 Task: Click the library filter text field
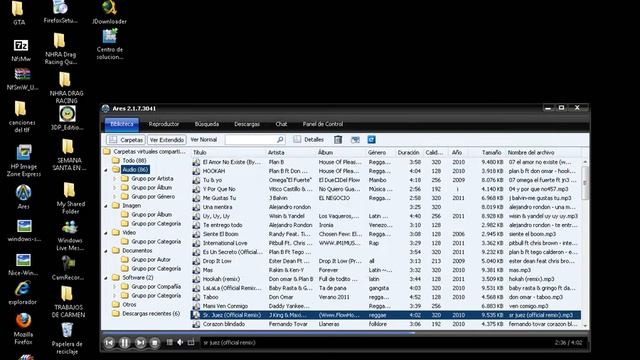251,140
